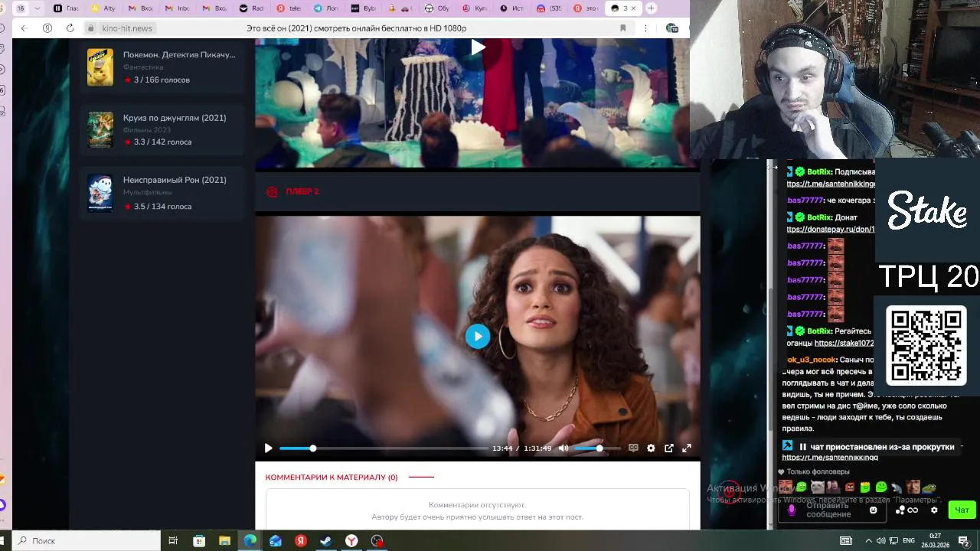Viewport: 980px width, 551px height.
Task: Switch to the Rad browser tab
Action: pyautogui.click(x=252, y=8)
